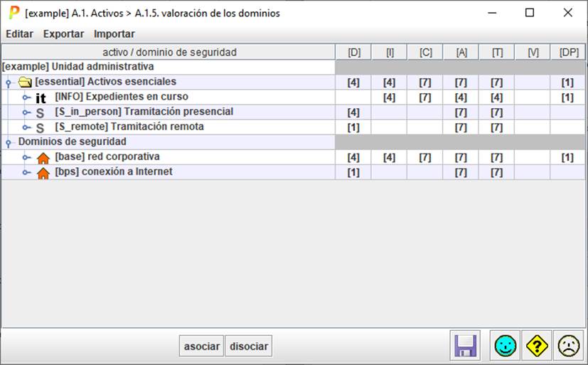Click the sad frowning face icon
The image size is (588, 365).
coord(568,346)
